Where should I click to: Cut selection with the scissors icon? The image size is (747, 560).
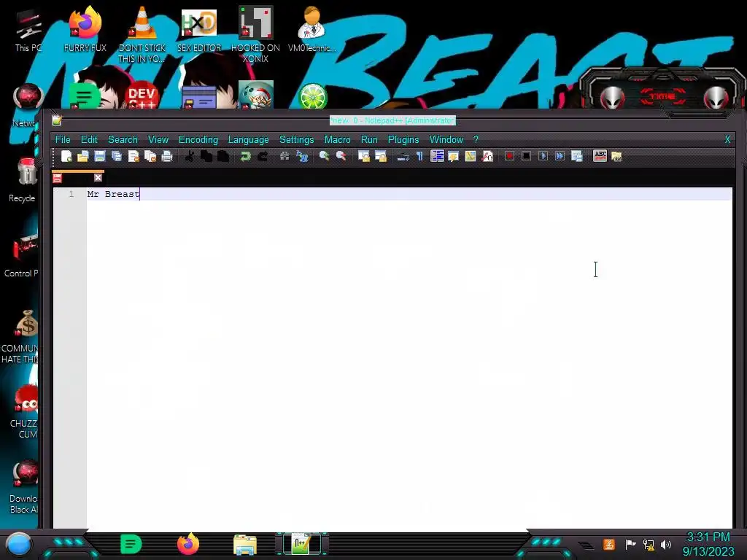pyautogui.click(x=189, y=156)
